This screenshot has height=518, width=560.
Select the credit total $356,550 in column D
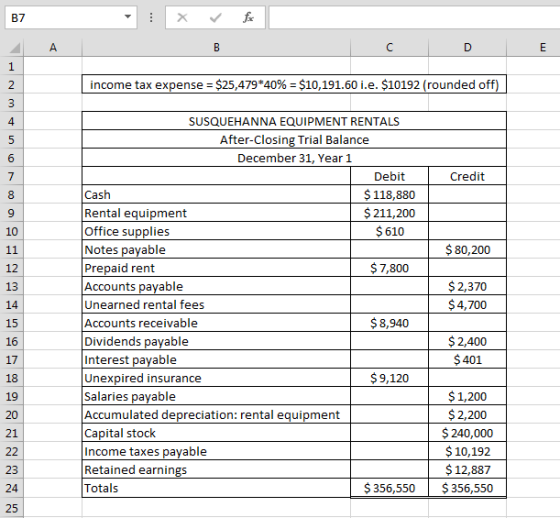[467, 488]
